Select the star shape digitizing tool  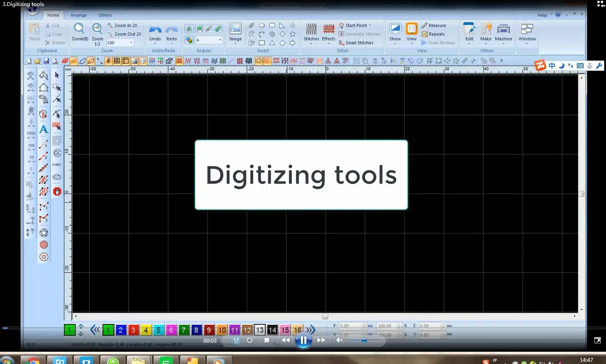[x=43, y=233]
